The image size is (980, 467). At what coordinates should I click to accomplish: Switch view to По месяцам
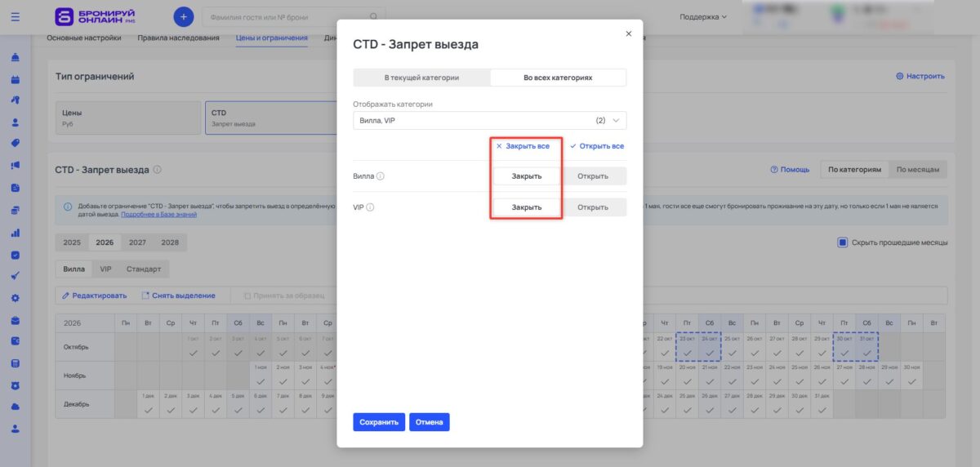[918, 170]
